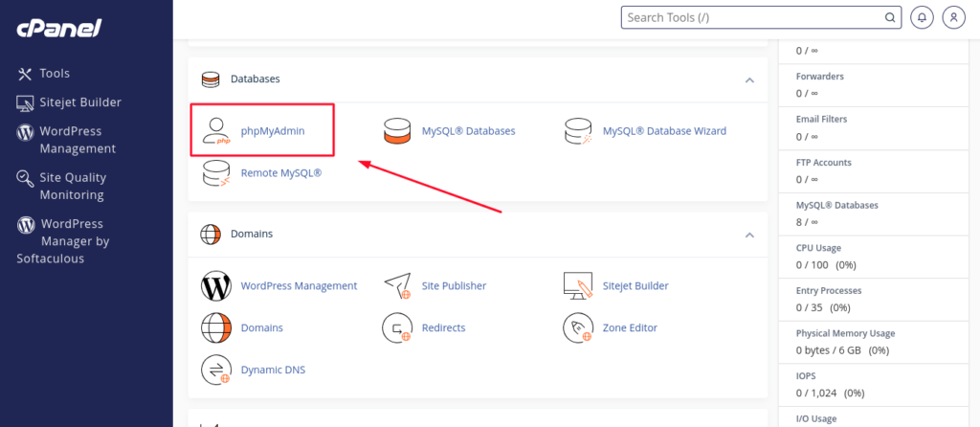Open the Sitejet Builder link under Domains
The image size is (980, 427).
(635, 285)
